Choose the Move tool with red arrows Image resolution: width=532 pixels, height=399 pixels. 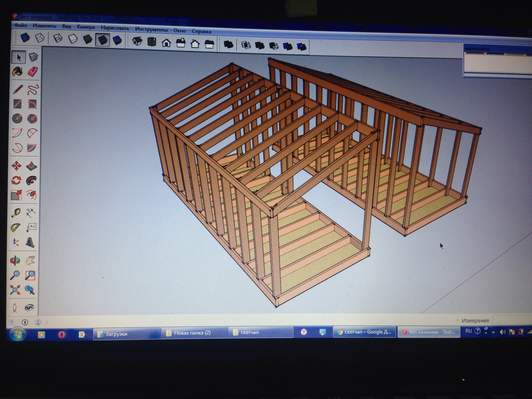pos(16,166)
